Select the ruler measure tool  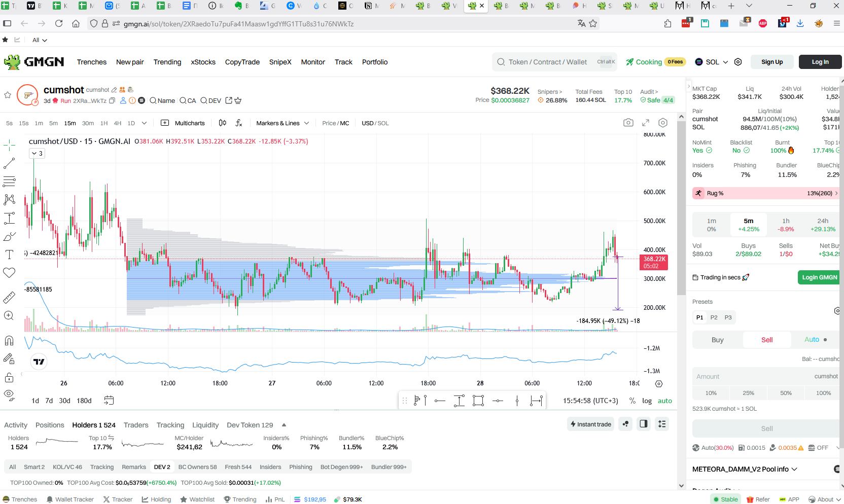tap(9, 298)
